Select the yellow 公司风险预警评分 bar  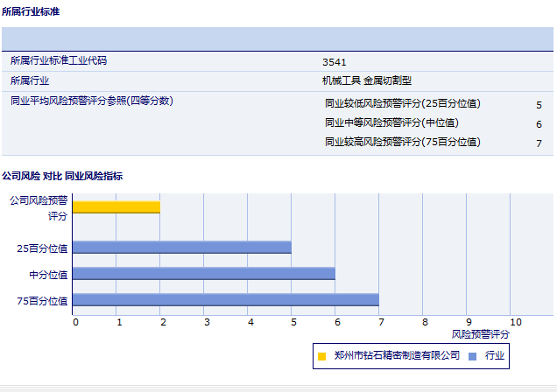116,207
